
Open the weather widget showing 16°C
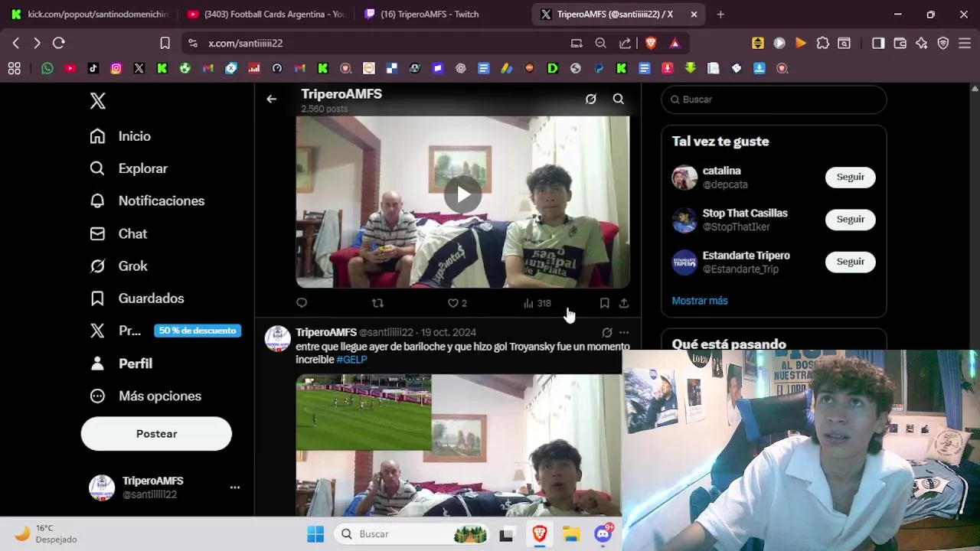(x=46, y=533)
